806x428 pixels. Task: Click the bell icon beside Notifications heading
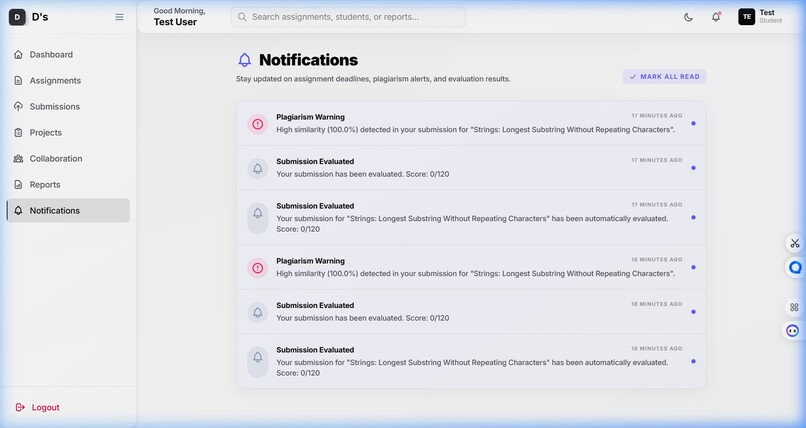pos(245,60)
